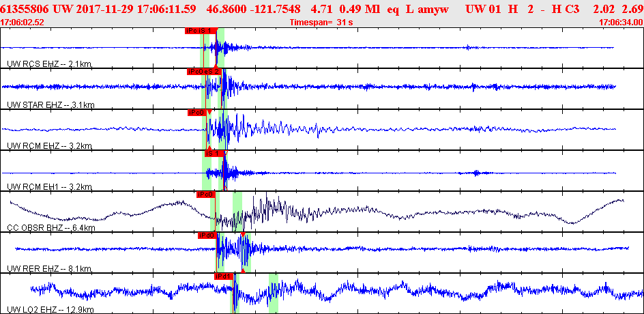Select the iPc0 pick flag on STAR trace

click(x=196, y=72)
